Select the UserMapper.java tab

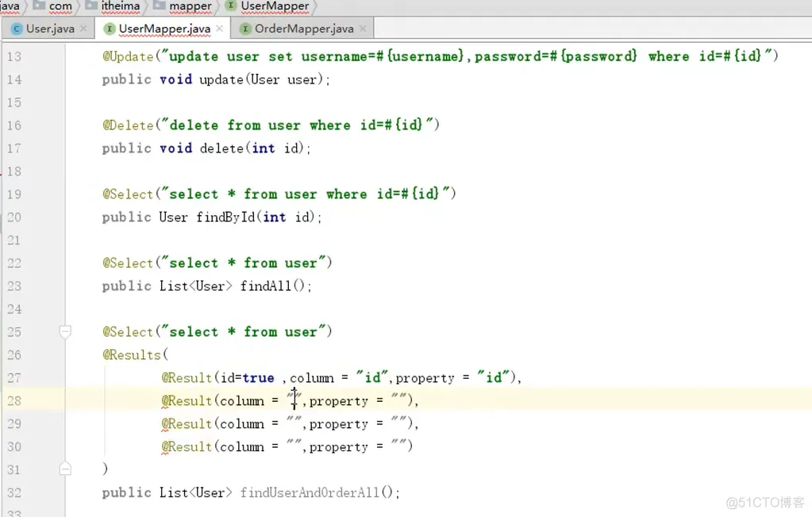click(x=164, y=29)
